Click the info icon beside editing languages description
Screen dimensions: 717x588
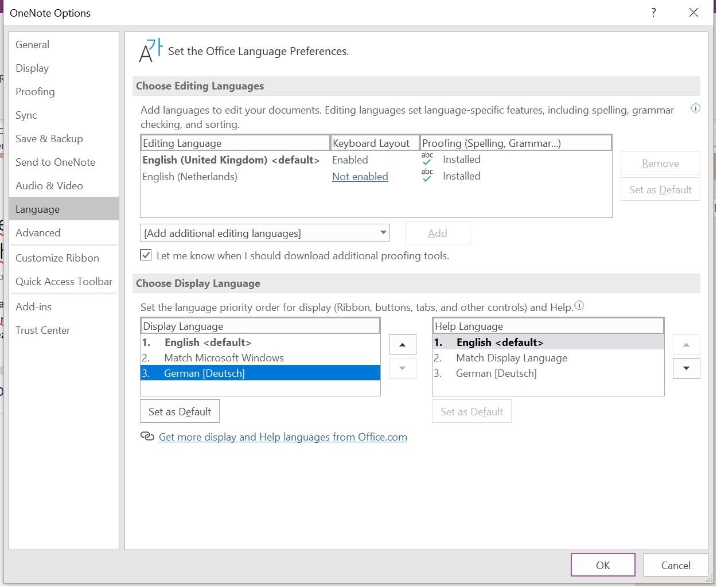pyautogui.click(x=695, y=108)
